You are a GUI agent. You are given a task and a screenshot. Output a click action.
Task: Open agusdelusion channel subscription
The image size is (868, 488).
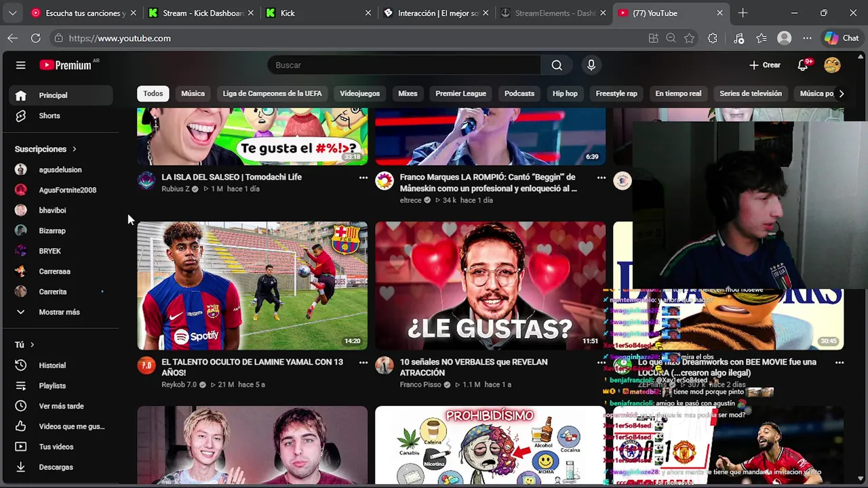[x=61, y=170]
